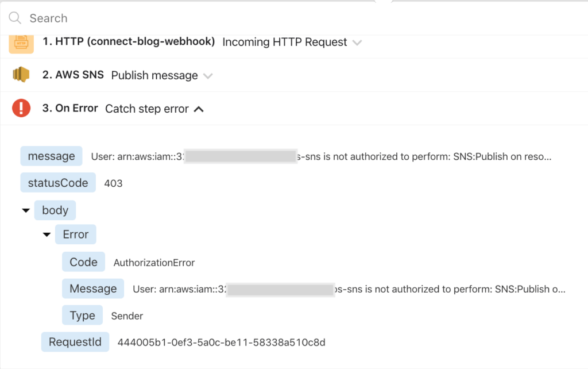Screen dimensions: 588x369
Task: Expand the Publish message chevron
Action: coord(208,76)
